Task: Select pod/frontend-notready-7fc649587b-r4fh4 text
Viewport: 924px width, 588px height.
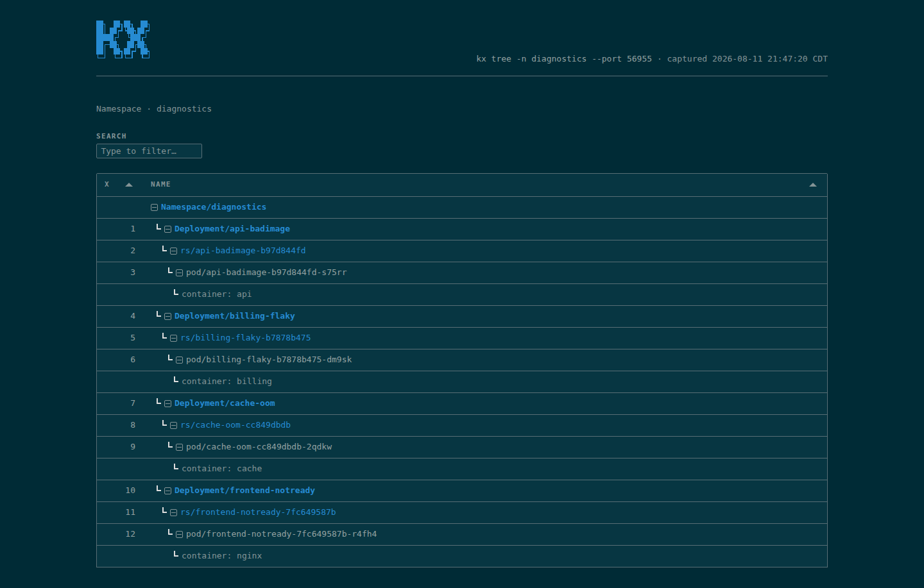Action: coord(282,534)
